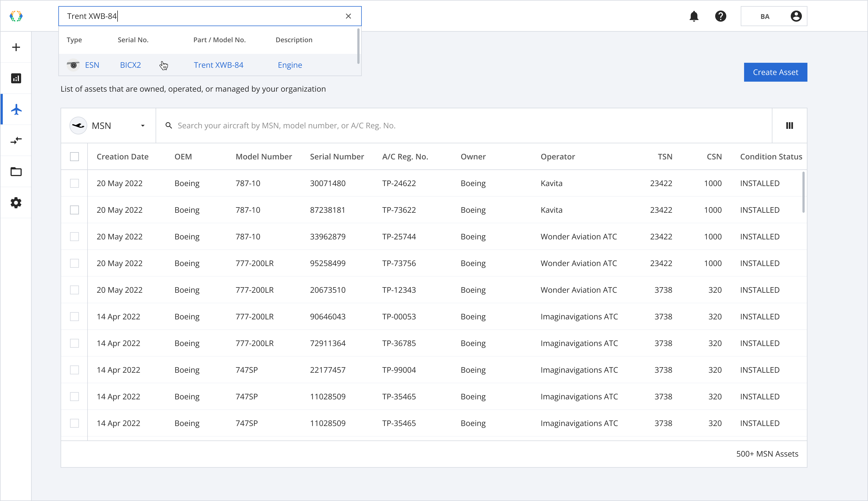Viewport: 868px width, 501px height.
Task: Click registration TP-24622 cell
Action: click(399, 183)
